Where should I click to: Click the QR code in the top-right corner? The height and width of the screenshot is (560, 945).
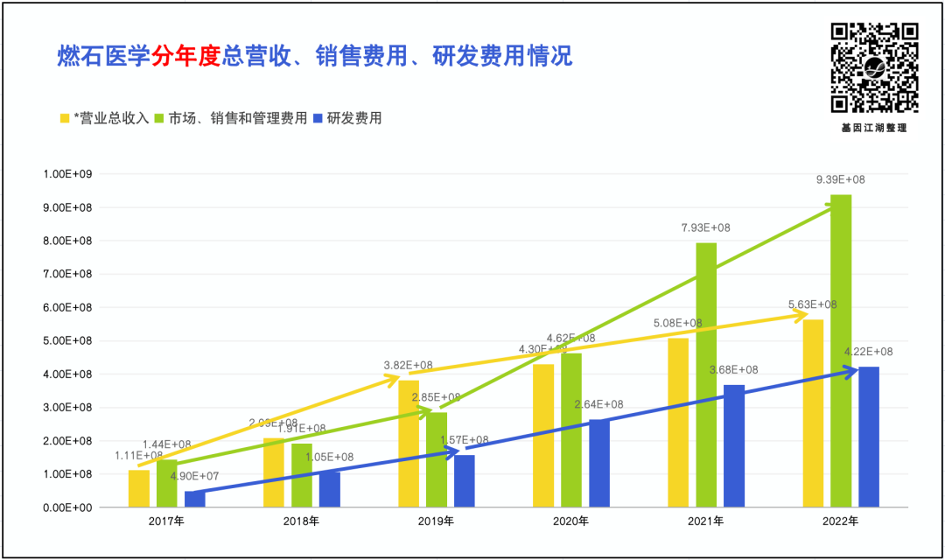pos(874,68)
